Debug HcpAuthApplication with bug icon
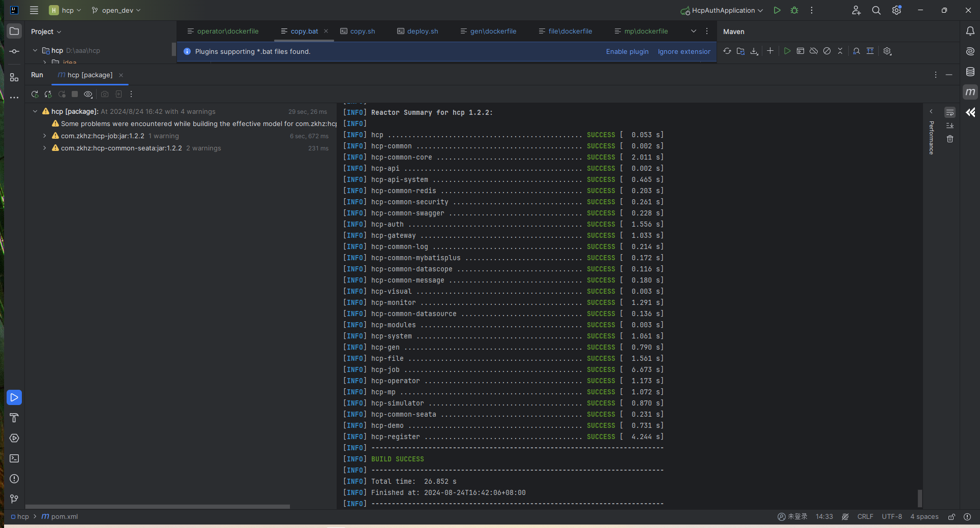 [x=794, y=10]
